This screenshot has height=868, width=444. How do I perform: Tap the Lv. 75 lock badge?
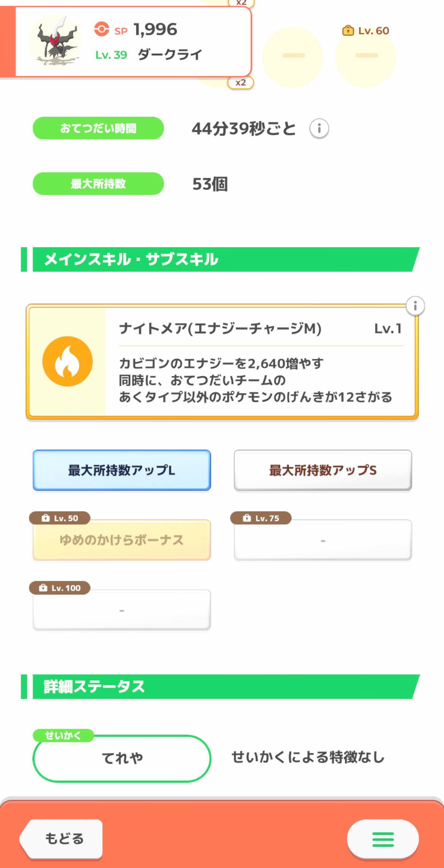tap(261, 518)
